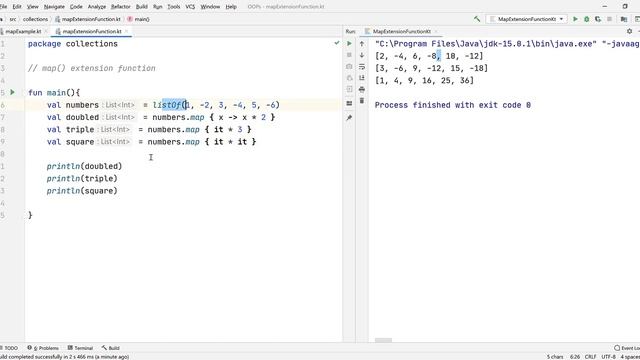This screenshot has width=640, height=360.
Task: Click the main() breadcrumb
Action: tap(138, 19)
